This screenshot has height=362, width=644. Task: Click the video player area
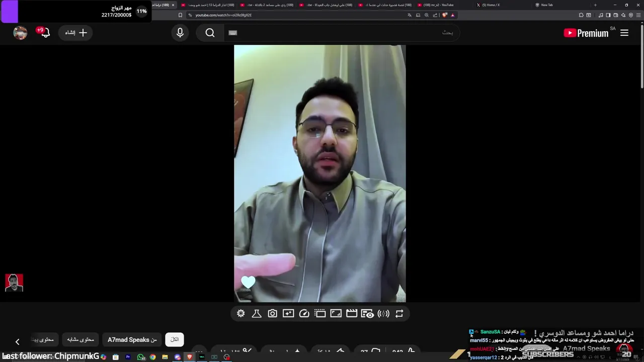(320, 173)
